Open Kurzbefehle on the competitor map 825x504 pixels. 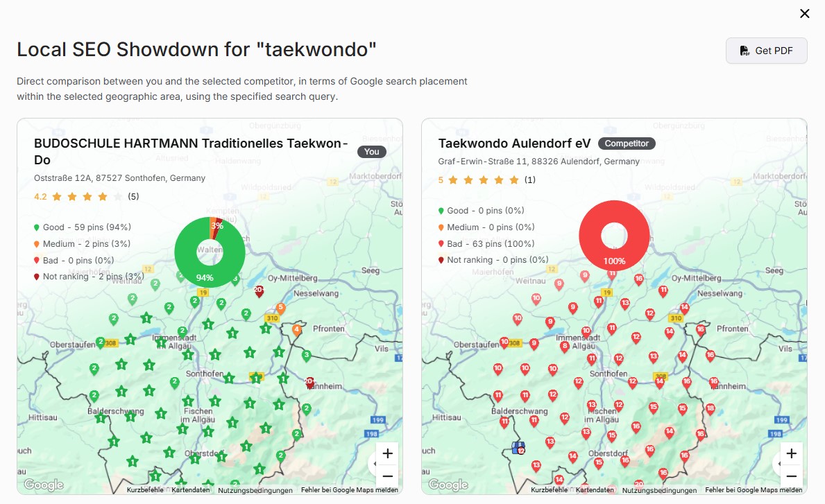coord(550,490)
